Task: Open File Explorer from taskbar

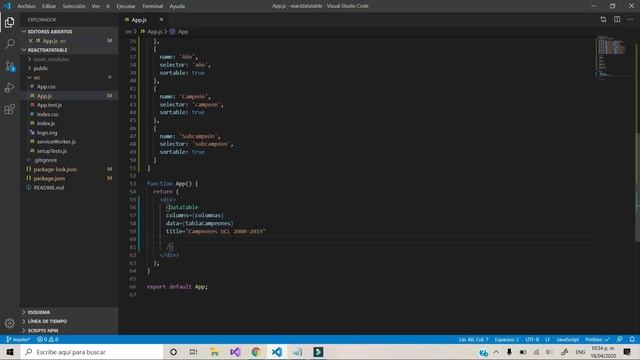Action: pos(214,352)
